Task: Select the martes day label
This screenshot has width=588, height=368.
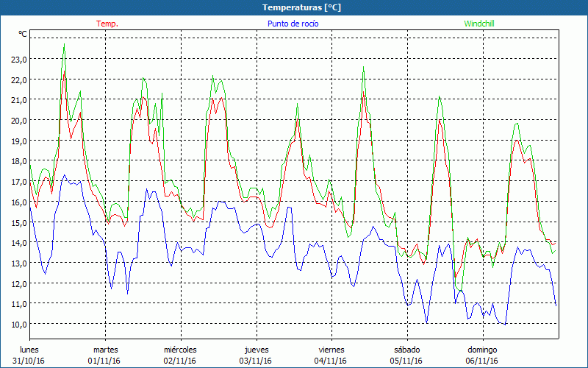Action: click(105, 350)
